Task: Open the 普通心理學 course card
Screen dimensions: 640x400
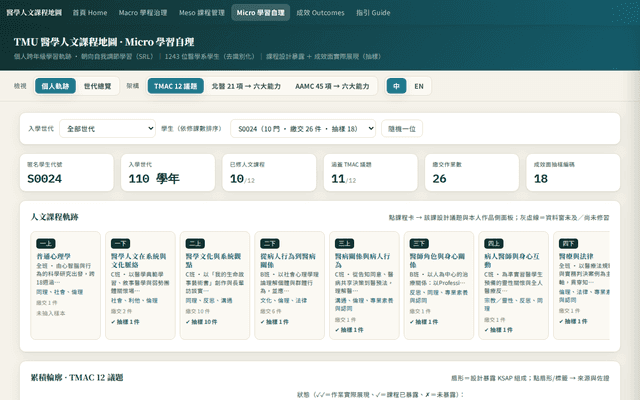Action: click(65, 285)
